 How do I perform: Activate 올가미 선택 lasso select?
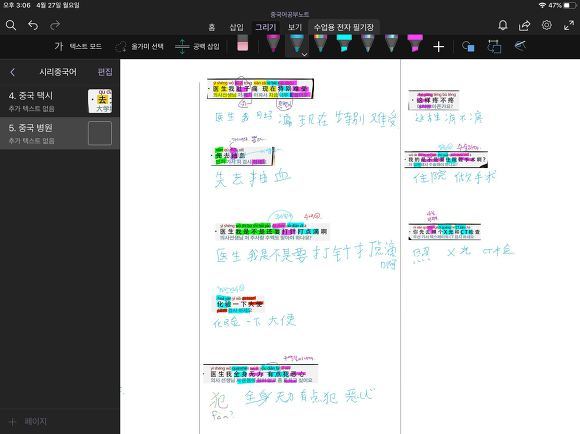[x=139, y=47]
